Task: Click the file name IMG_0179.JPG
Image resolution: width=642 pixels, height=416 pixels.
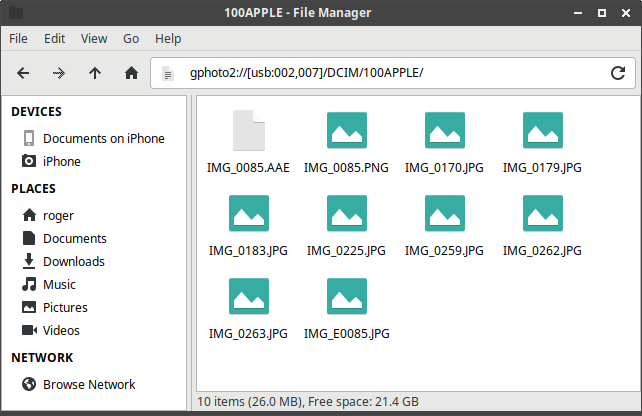Action: tap(542, 167)
